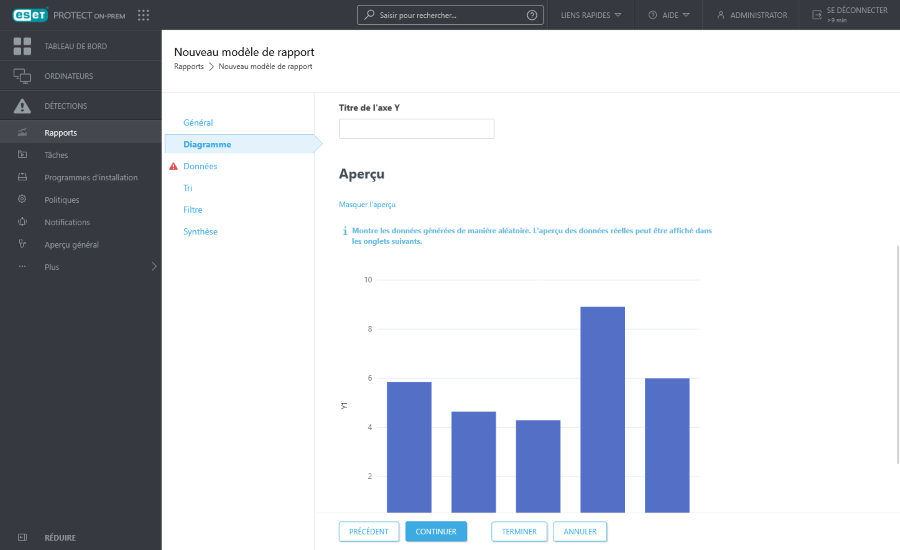Click the Tâches sidebar icon
Viewport: 900px width, 550px height.
(22, 155)
